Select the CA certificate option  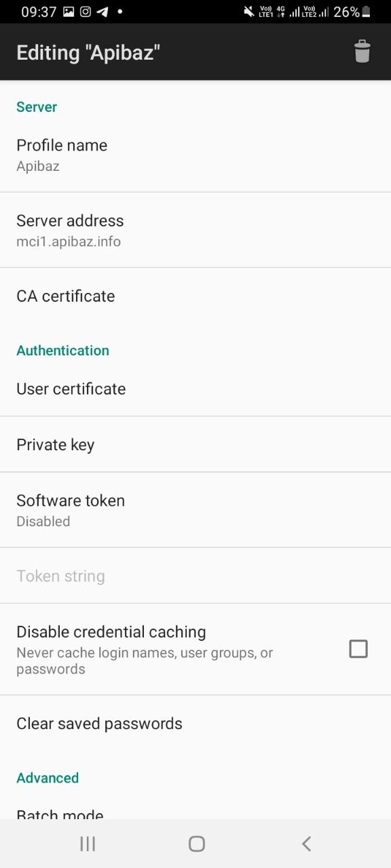(195, 296)
